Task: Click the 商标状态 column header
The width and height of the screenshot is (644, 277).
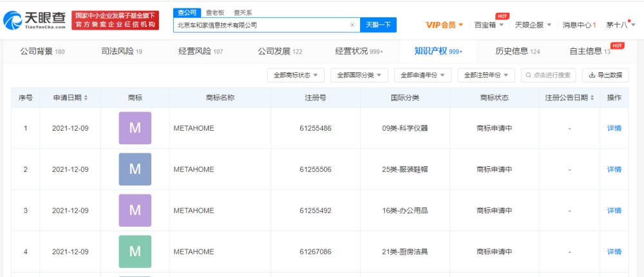Action: click(x=495, y=98)
